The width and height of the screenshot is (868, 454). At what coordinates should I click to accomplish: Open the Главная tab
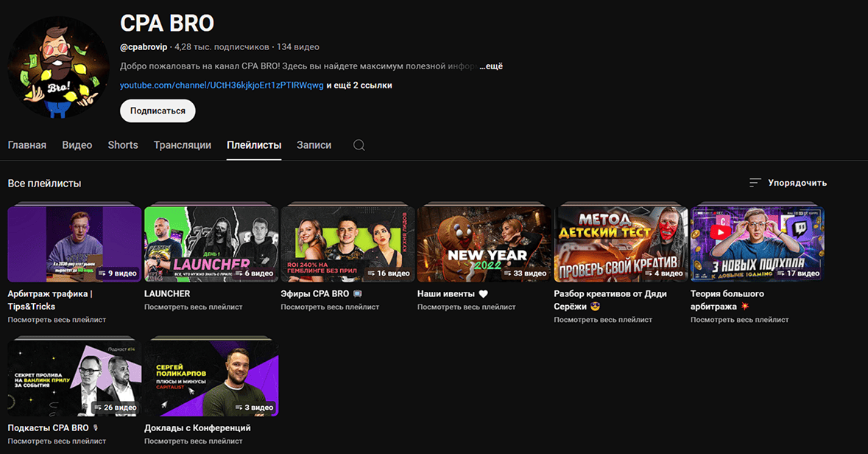pos(27,145)
